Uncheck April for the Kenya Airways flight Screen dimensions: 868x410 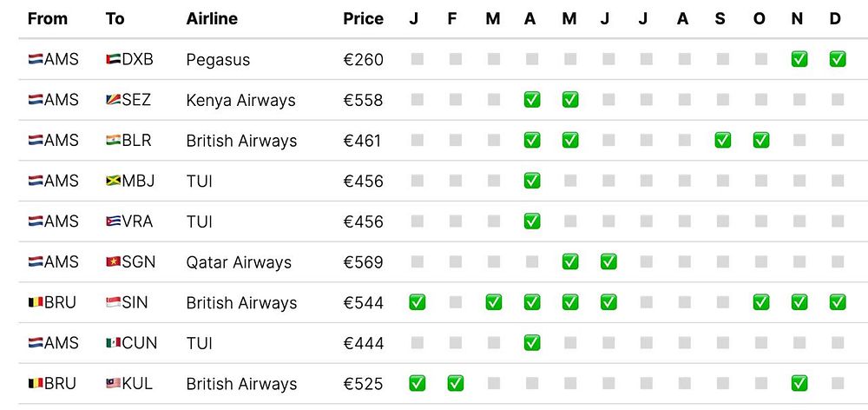click(531, 100)
